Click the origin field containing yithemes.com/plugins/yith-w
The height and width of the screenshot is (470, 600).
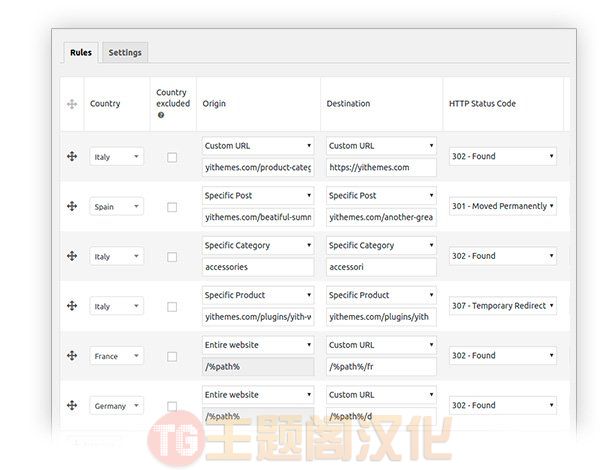click(258, 317)
